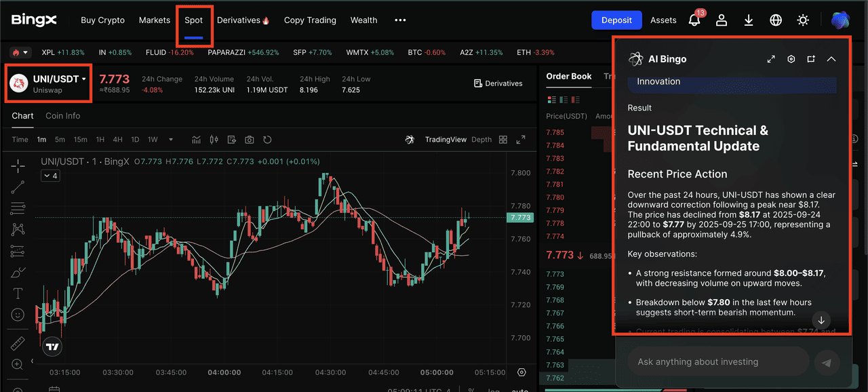The image size is (868, 392).
Task: Open chart axis settings gear
Action: coord(521,372)
